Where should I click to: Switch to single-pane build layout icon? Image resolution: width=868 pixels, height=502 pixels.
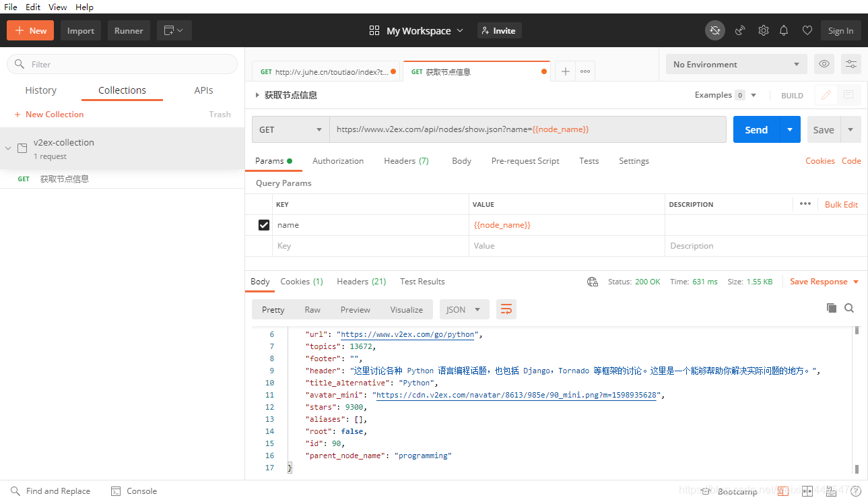click(x=782, y=491)
